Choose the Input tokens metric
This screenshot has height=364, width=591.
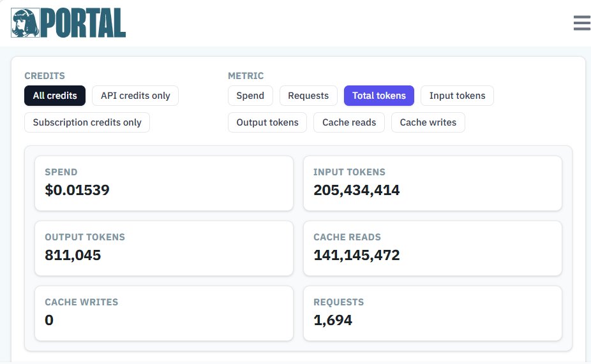457,96
